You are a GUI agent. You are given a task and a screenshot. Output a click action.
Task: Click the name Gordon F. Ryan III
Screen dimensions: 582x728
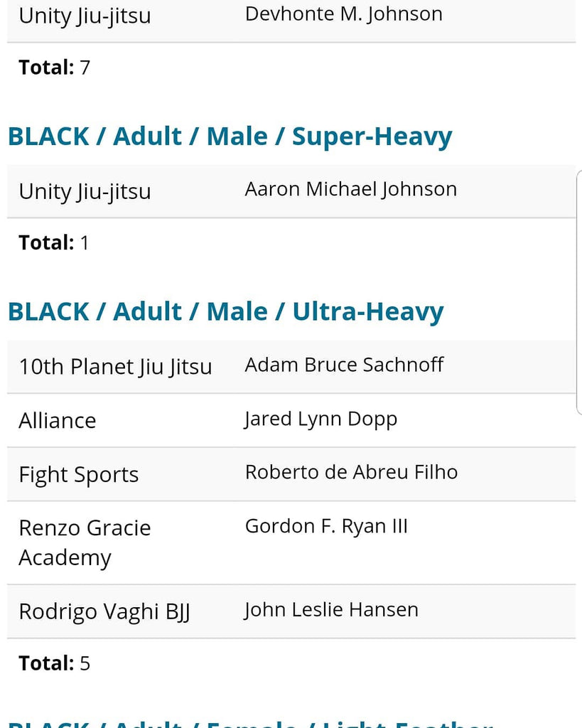(326, 527)
